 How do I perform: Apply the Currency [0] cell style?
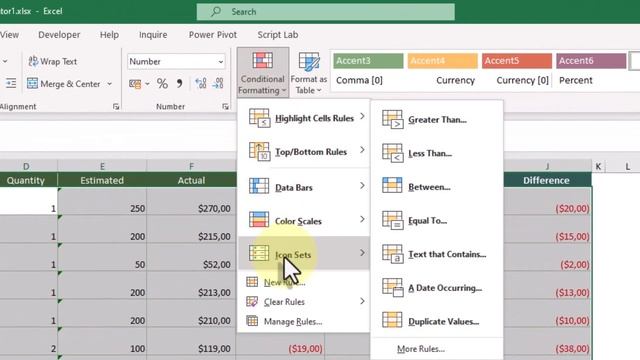pos(517,80)
